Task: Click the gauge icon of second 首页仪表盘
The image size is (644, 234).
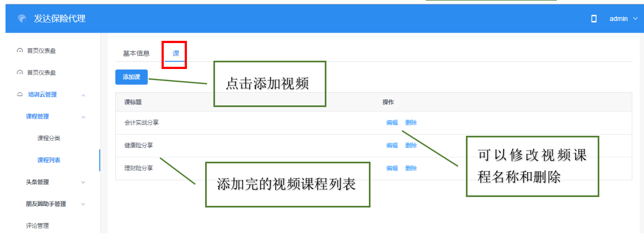Action: tap(20, 72)
